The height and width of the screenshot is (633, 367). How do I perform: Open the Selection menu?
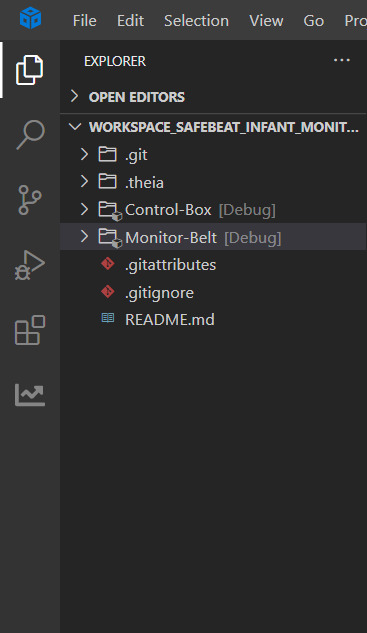[x=197, y=21]
